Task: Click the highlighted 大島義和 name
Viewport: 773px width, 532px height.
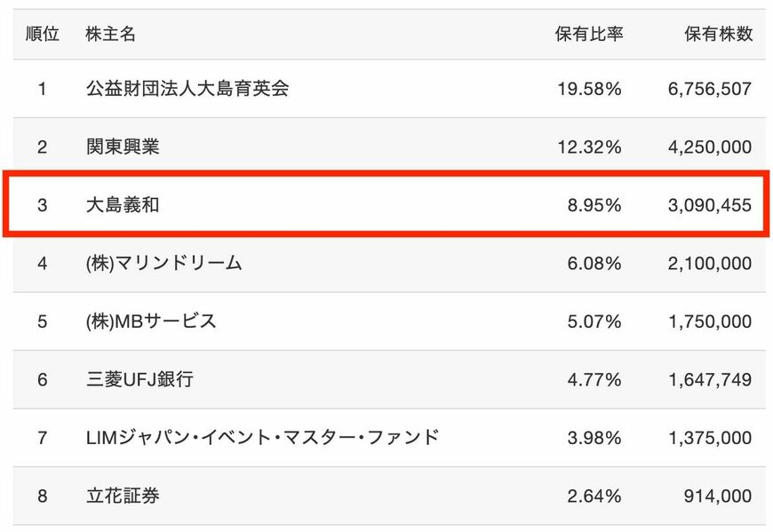Action: pos(124,205)
